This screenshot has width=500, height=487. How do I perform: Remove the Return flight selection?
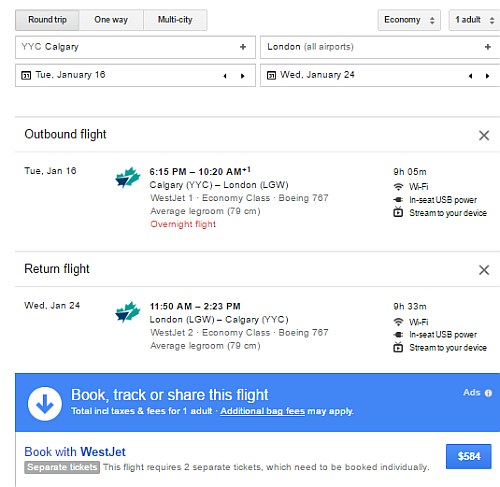(484, 270)
